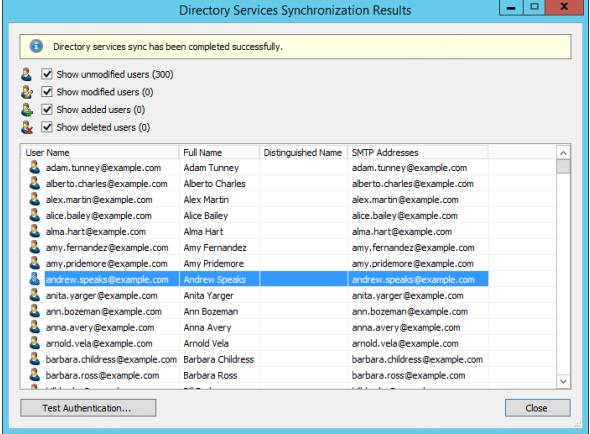Click the deleted users red X icon
This screenshot has height=434, width=590.
click(x=27, y=127)
